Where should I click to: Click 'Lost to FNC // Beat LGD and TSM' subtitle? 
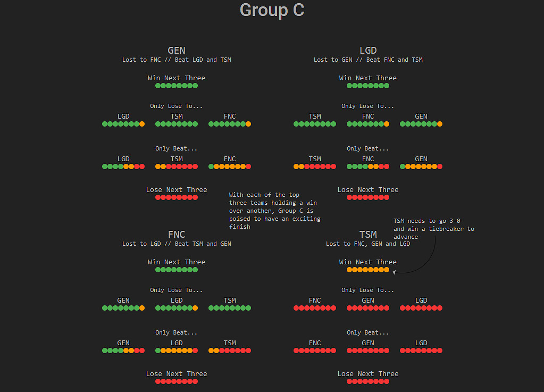(x=177, y=60)
